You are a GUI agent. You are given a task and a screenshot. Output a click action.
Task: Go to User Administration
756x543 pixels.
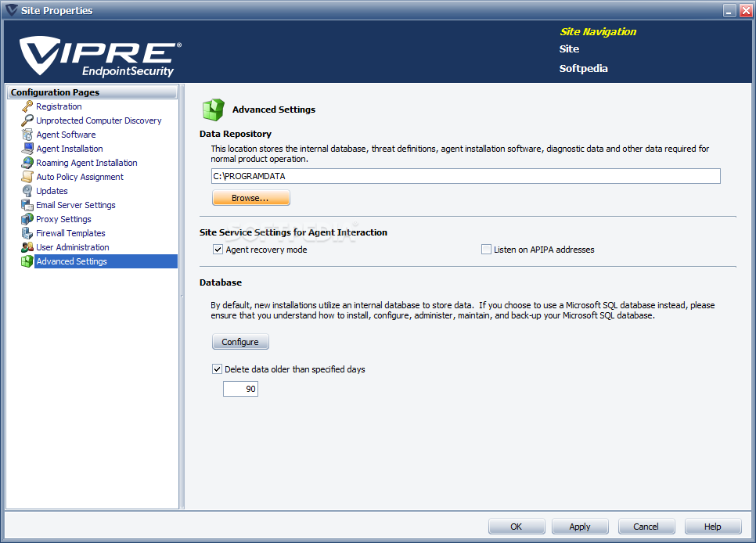click(x=73, y=247)
